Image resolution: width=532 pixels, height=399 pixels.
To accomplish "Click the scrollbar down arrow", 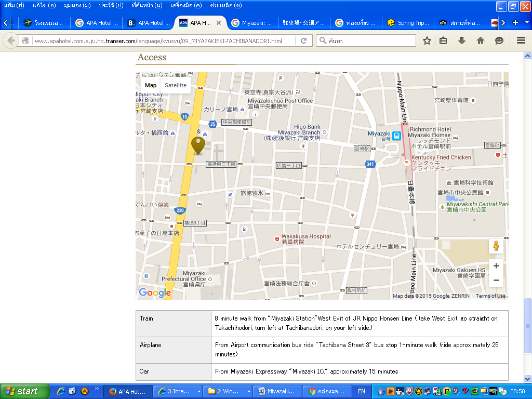I will 527,379.
